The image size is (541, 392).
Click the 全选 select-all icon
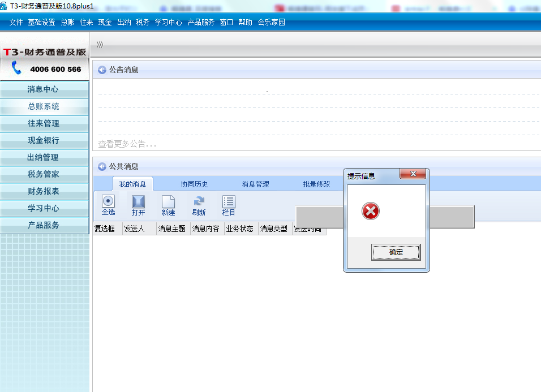pyautogui.click(x=108, y=201)
